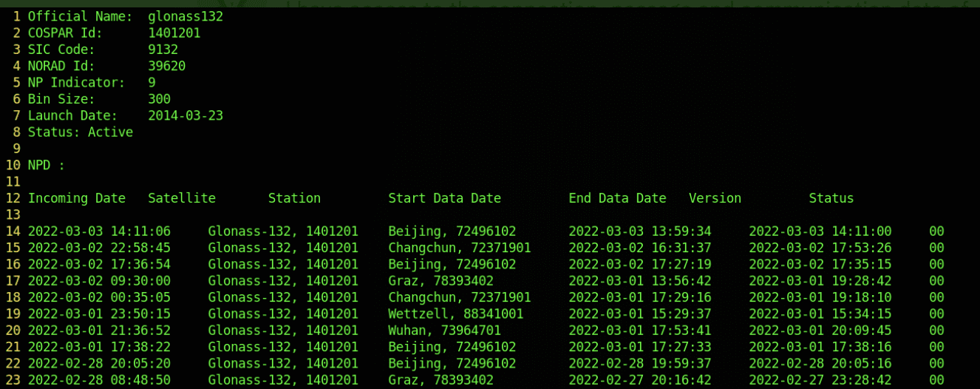Click incoming date 2022-03-01 23:50:15
This screenshot has height=389, width=980.
point(99,314)
